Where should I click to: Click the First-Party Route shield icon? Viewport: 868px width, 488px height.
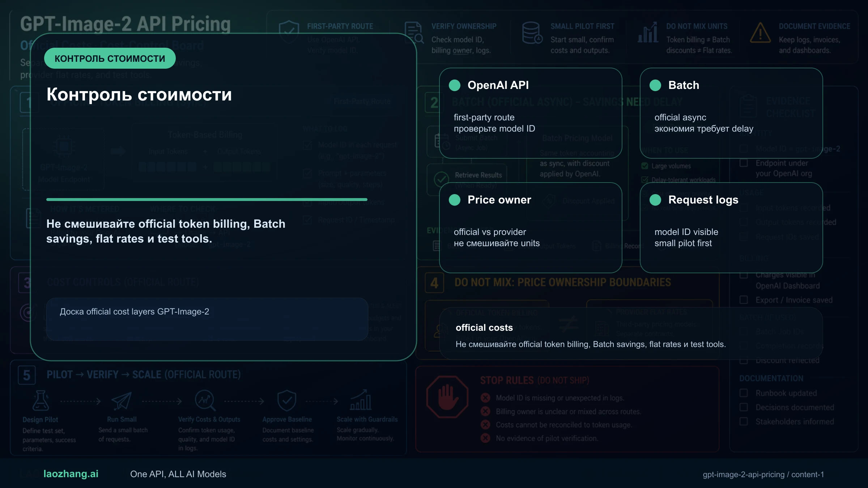(x=289, y=32)
